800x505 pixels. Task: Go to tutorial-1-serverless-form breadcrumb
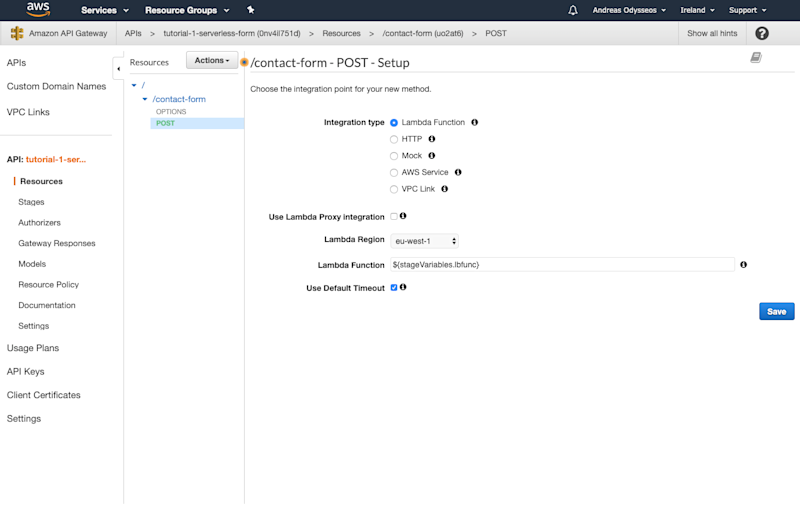click(x=232, y=33)
